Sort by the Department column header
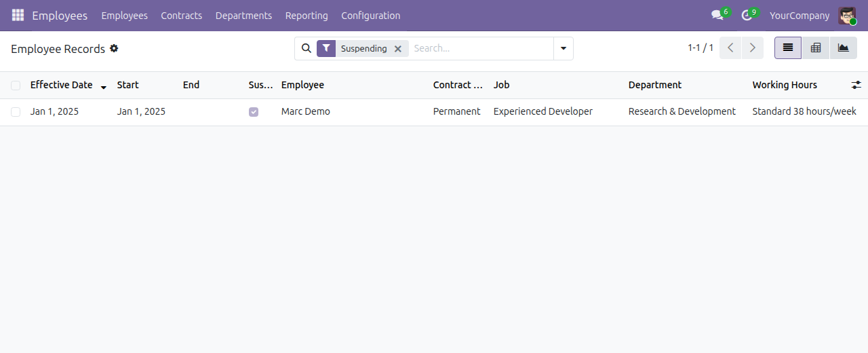Viewport: 868px width, 353px height. (655, 85)
